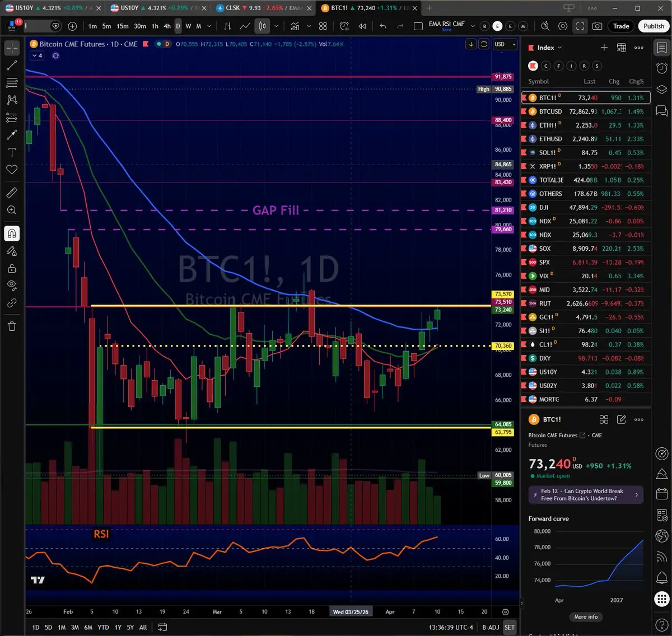Open advanced view table icon in watchlist
Screen dimensions: 672x636
(x=622, y=48)
